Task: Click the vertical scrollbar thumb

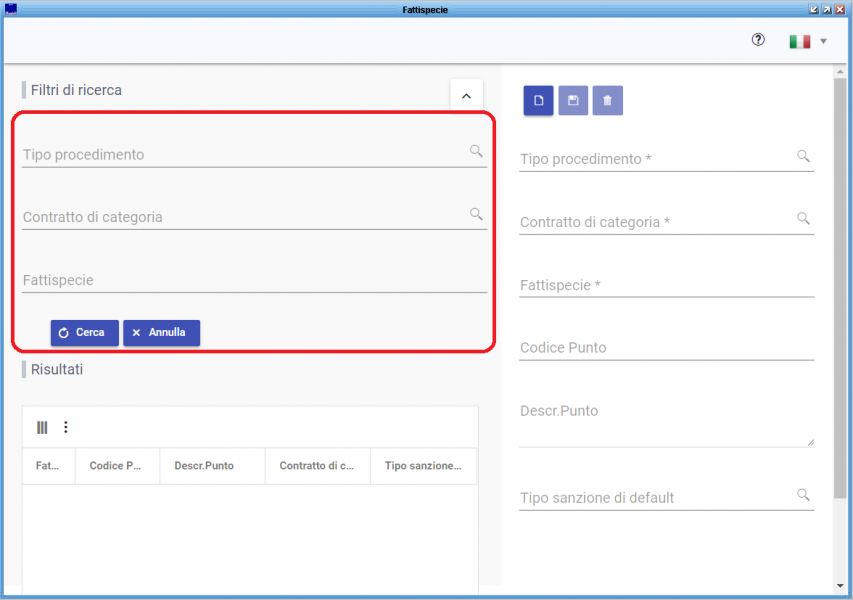Action: (840, 288)
